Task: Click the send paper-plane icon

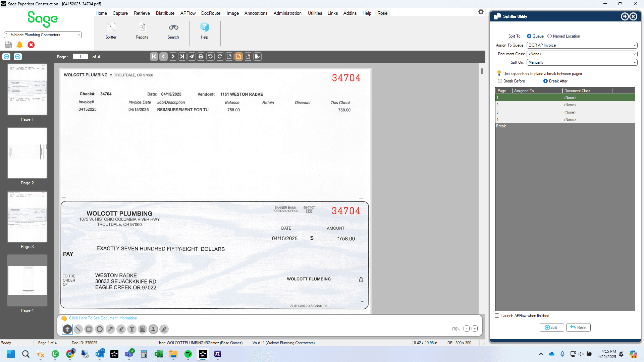Action: click(192, 57)
